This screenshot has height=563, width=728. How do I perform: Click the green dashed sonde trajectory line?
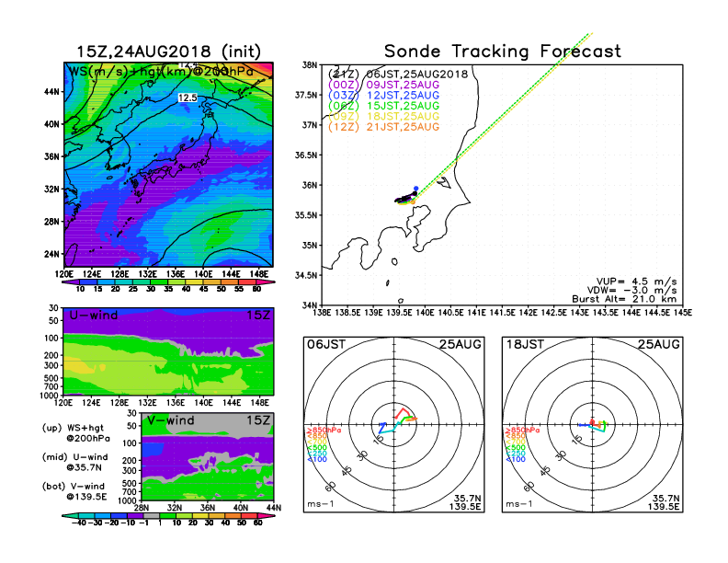pos(502,114)
